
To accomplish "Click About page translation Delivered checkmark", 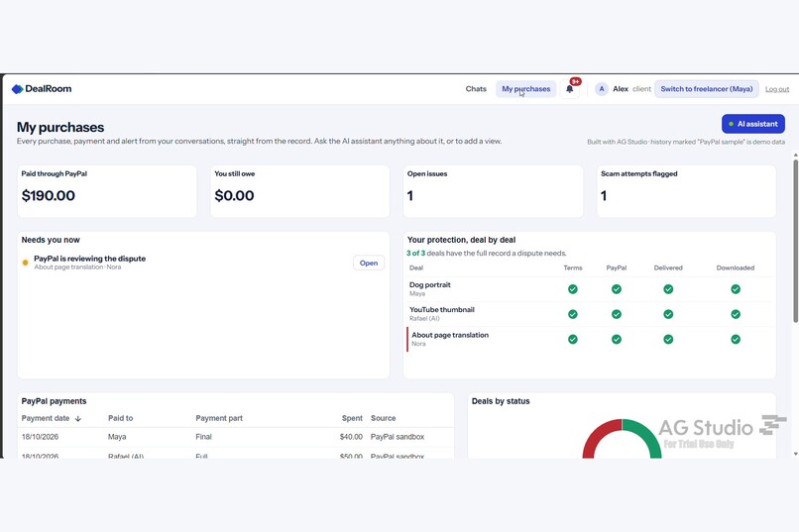I will pos(668,339).
